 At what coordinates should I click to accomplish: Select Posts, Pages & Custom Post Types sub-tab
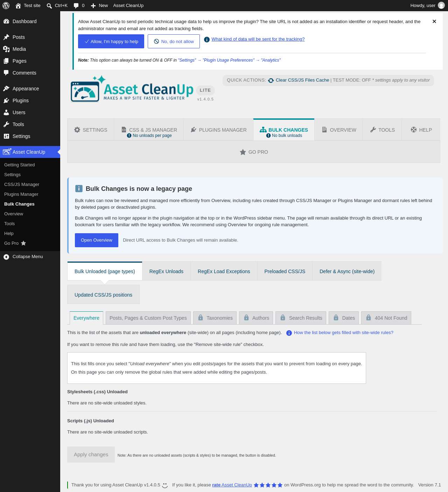click(148, 318)
